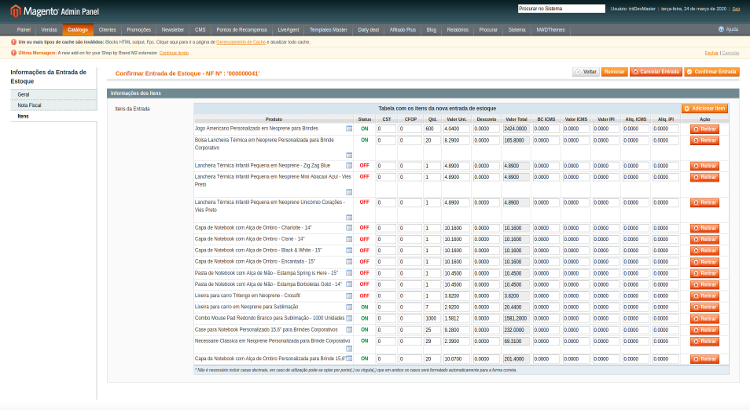Open product chooser icon for Jogo Americano row
Image resolution: width=750 pixels, height=410 pixels.
pyautogui.click(x=349, y=129)
